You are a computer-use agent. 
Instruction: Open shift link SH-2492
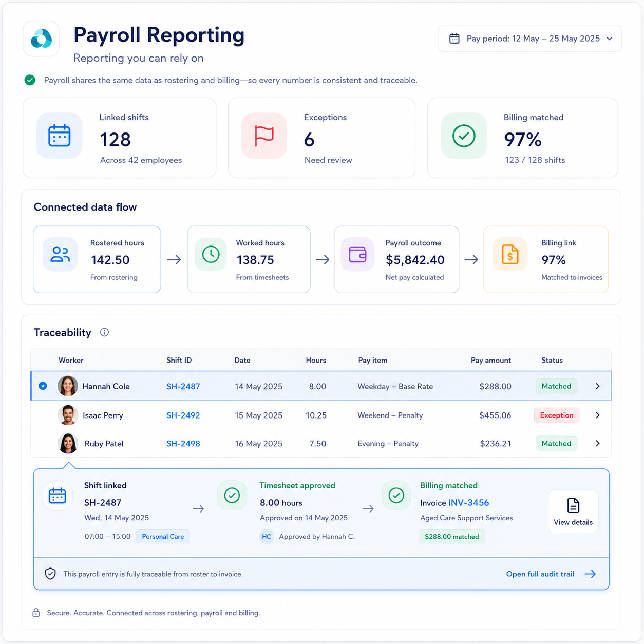click(x=183, y=415)
